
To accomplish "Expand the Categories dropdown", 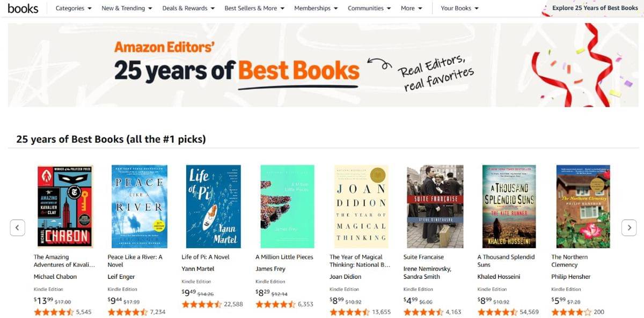I will click(x=74, y=8).
